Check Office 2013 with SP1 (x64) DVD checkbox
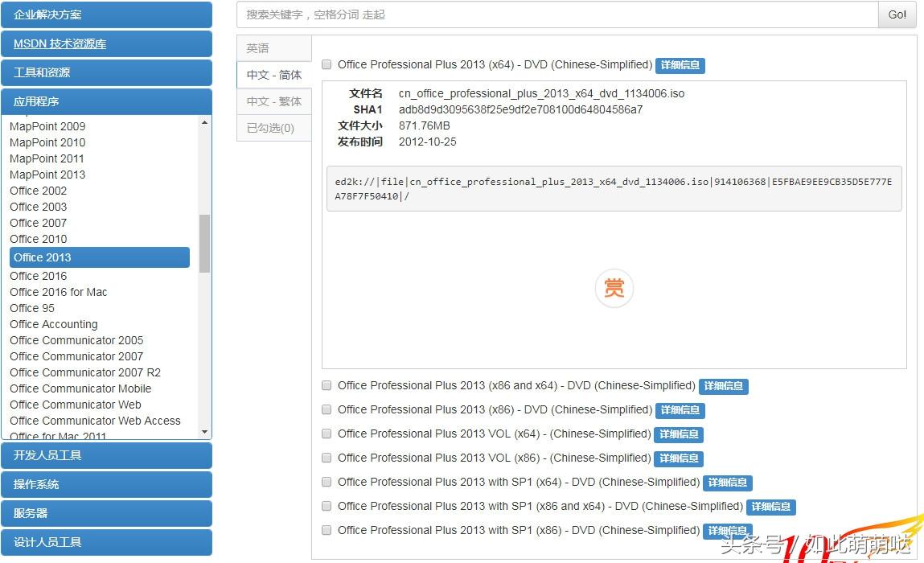Viewport: 924px width, 563px height. point(326,483)
